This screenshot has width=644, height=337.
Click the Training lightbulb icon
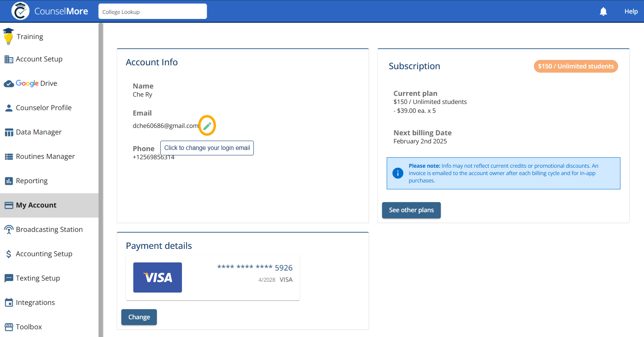coord(8,36)
